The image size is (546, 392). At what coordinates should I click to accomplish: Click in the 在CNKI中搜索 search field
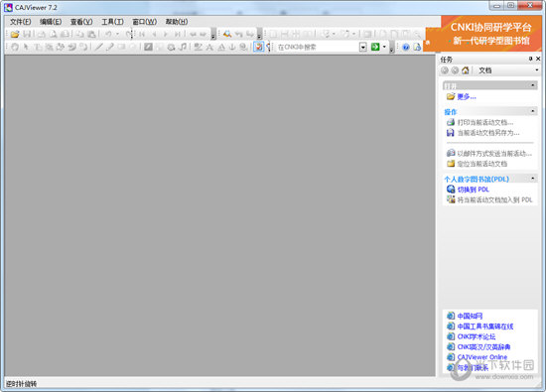pyautogui.click(x=318, y=47)
